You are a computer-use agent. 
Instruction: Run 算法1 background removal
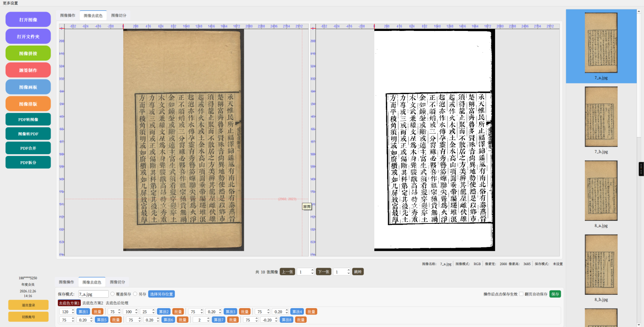(83, 312)
